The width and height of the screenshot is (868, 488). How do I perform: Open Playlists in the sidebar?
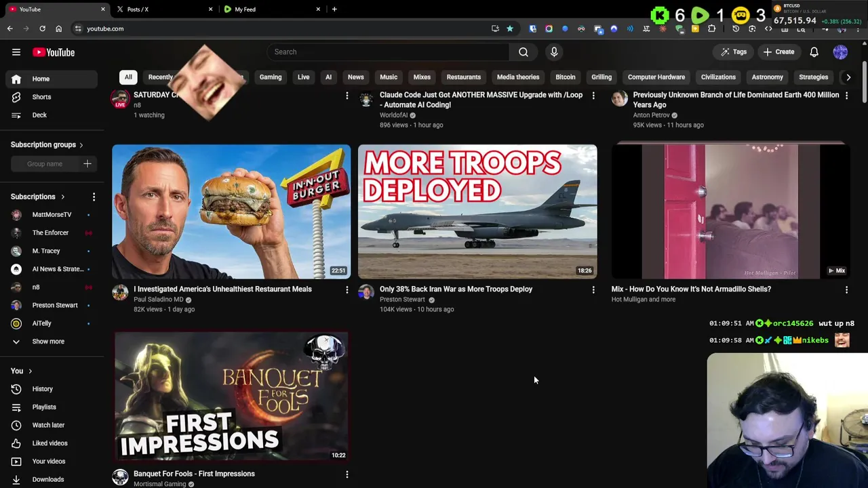click(x=51, y=407)
